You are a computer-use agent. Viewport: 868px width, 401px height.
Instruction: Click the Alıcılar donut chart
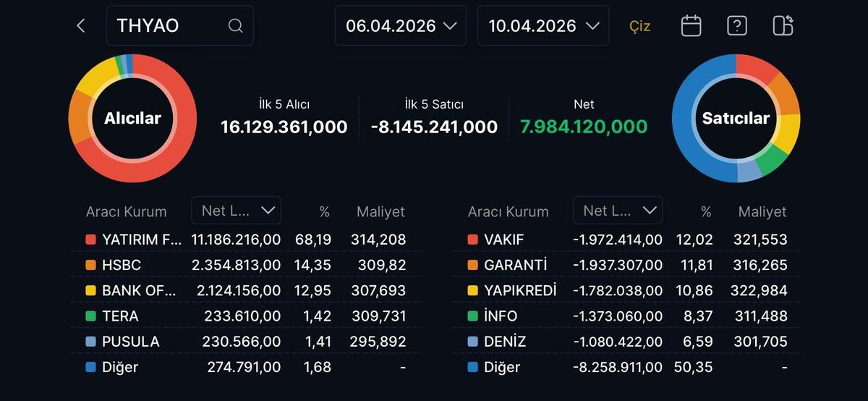[x=132, y=118]
